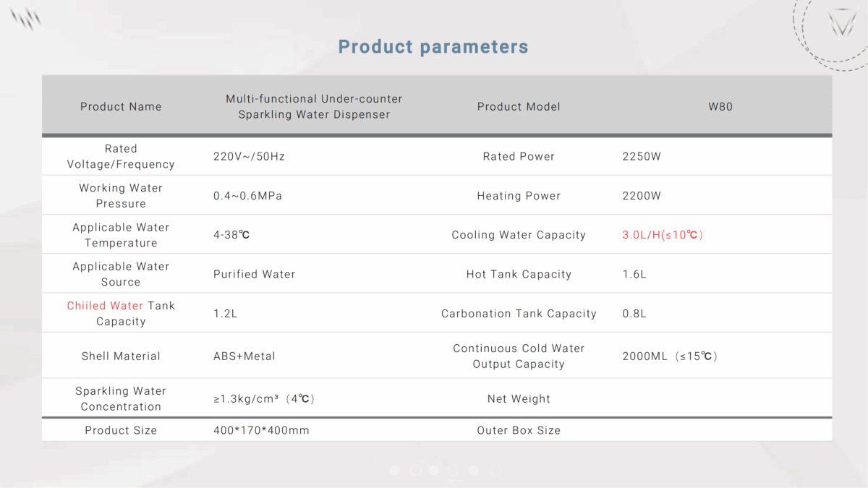Screen dimensions: 868x488
Task: Click the W80 model value
Action: (720, 106)
